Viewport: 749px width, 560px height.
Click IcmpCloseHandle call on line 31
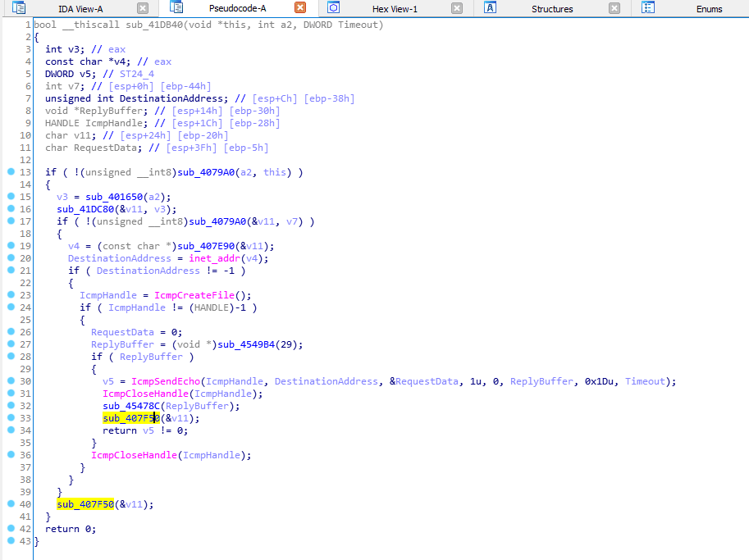146,394
